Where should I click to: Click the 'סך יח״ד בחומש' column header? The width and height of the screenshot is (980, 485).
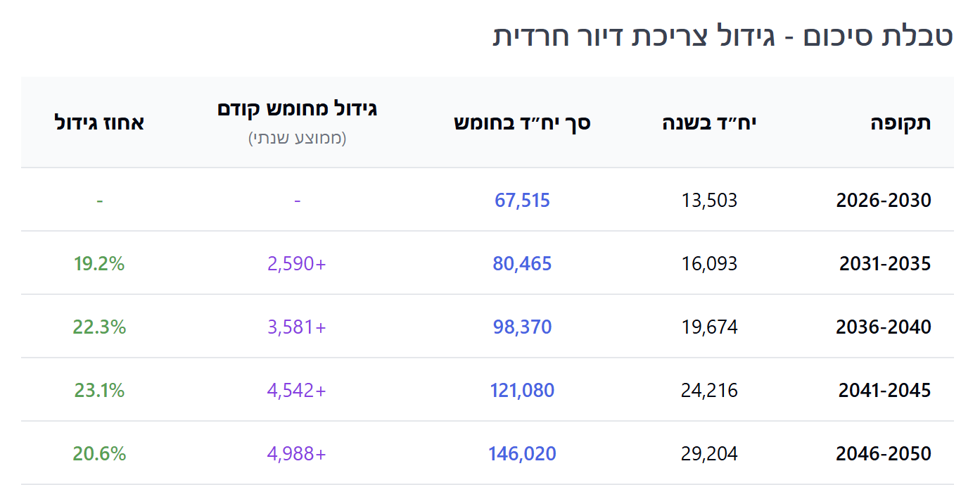[522, 123]
